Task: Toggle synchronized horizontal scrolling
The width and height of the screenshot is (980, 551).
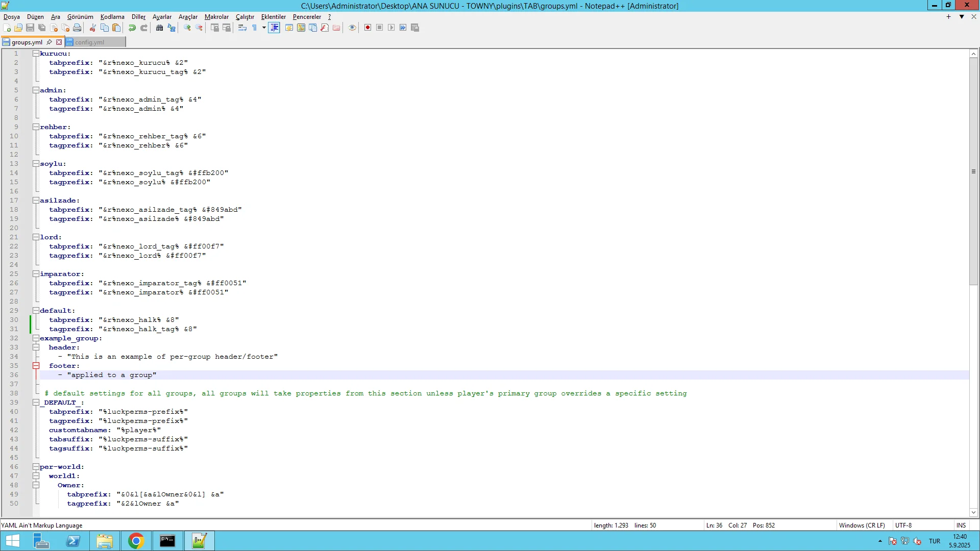Action: 227,28
